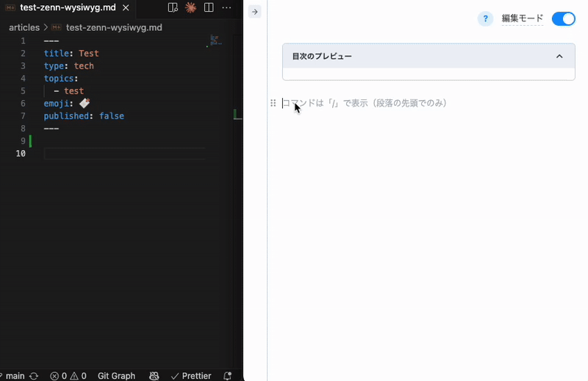The height and width of the screenshot is (381, 588).
Task: Place cursor on the title: Test line
Action: tap(71, 53)
